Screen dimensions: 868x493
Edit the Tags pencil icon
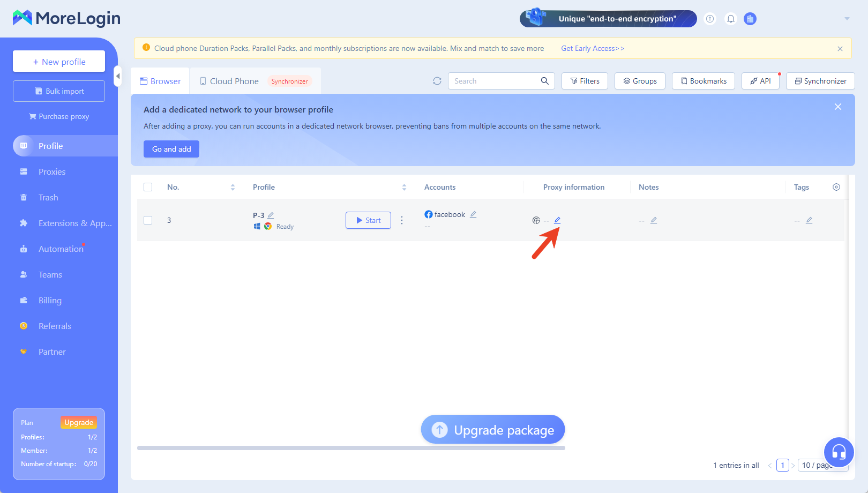809,220
